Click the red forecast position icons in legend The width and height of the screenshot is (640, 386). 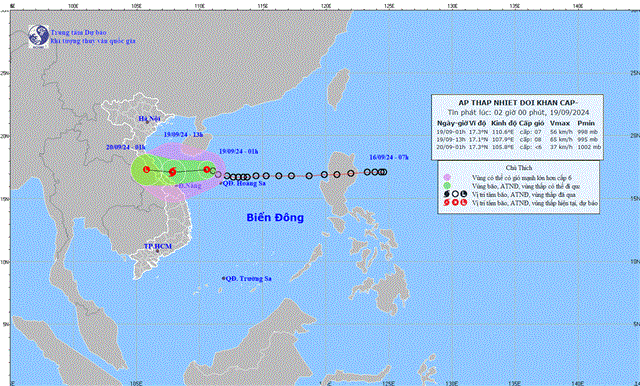pyautogui.click(x=455, y=202)
